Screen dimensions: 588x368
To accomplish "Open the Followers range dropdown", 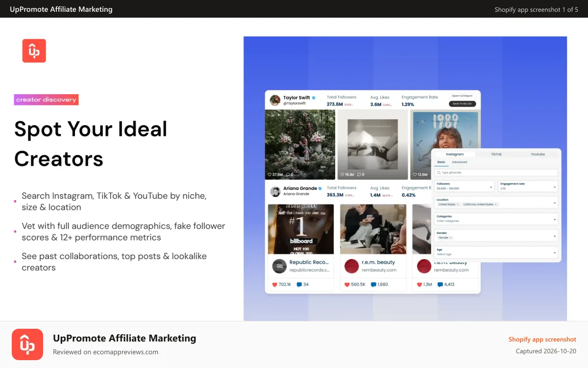I will tap(465, 186).
